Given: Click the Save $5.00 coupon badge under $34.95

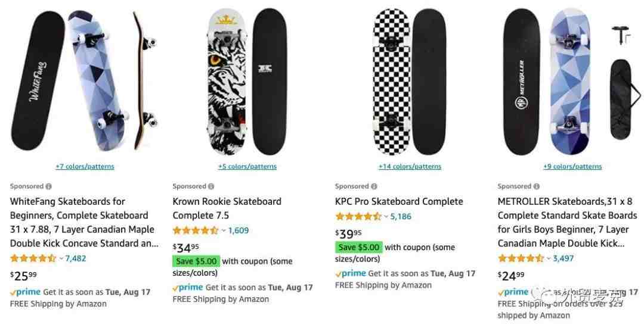Looking at the screenshot, I should [x=197, y=261].
